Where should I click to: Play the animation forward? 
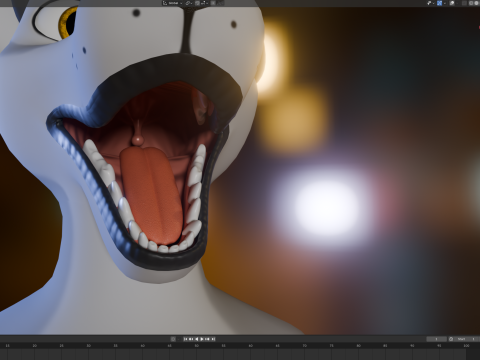202,339
